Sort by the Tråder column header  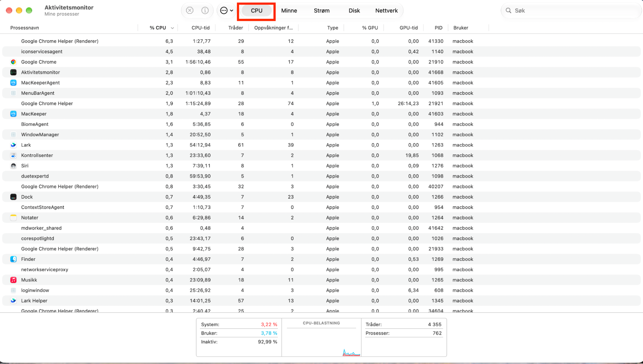click(x=235, y=28)
